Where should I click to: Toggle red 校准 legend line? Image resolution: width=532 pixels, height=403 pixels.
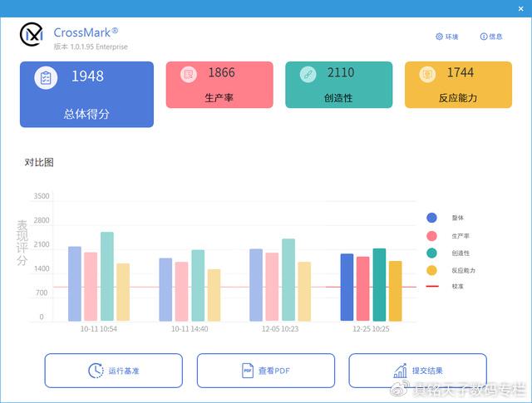tap(432, 287)
